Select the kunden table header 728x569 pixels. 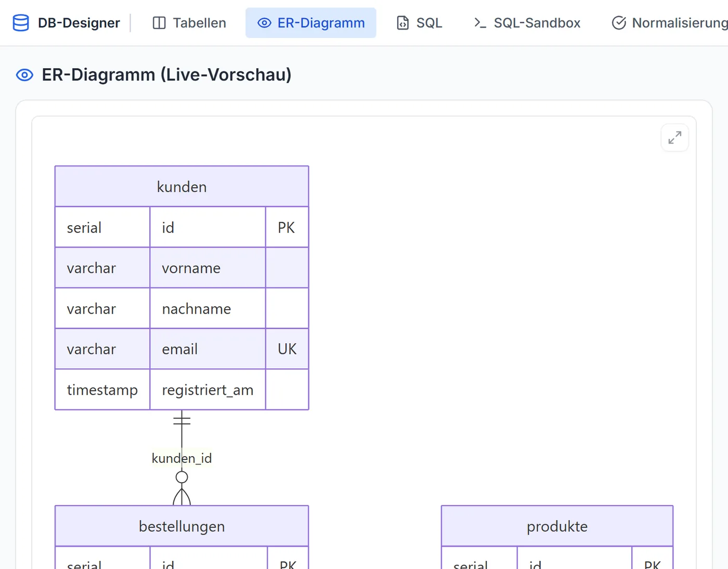pyautogui.click(x=182, y=187)
